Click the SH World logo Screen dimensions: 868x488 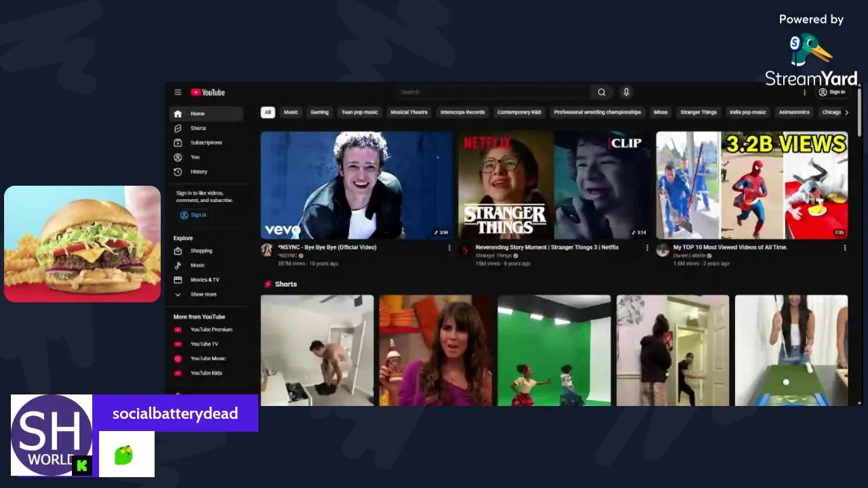[x=52, y=435]
